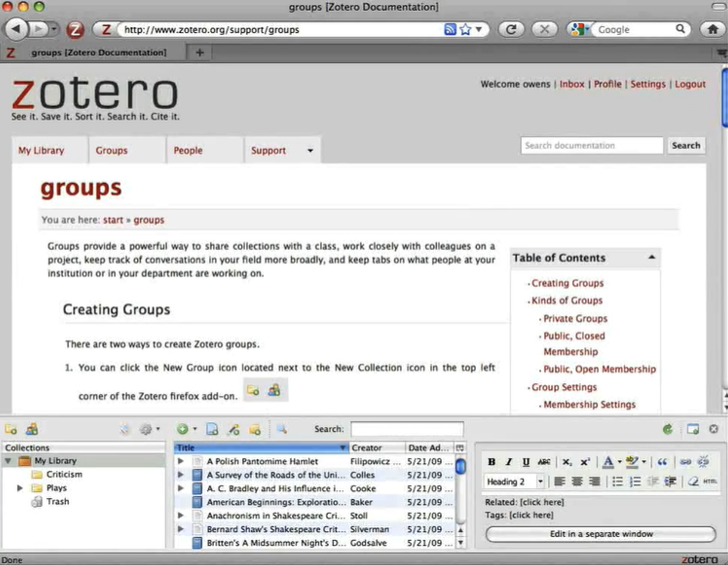Click the bulleted list icon in note editor
The height and width of the screenshot is (565, 728).
(x=617, y=482)
